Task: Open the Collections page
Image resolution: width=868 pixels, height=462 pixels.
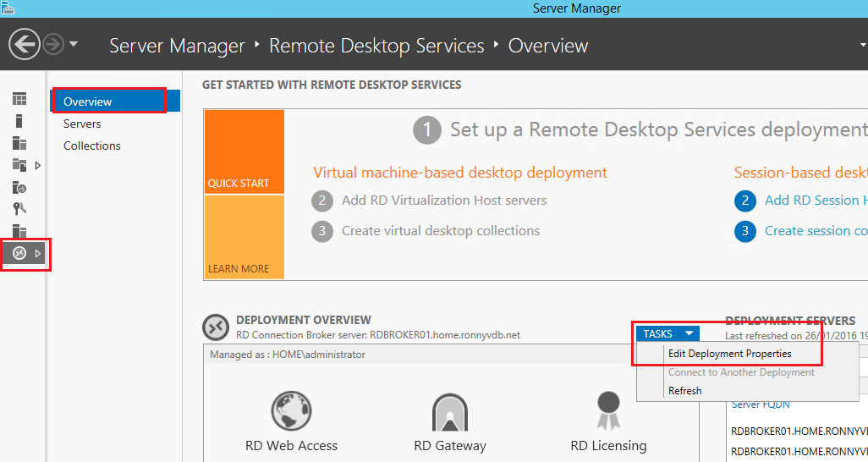Action: click(x=91, y=146)
